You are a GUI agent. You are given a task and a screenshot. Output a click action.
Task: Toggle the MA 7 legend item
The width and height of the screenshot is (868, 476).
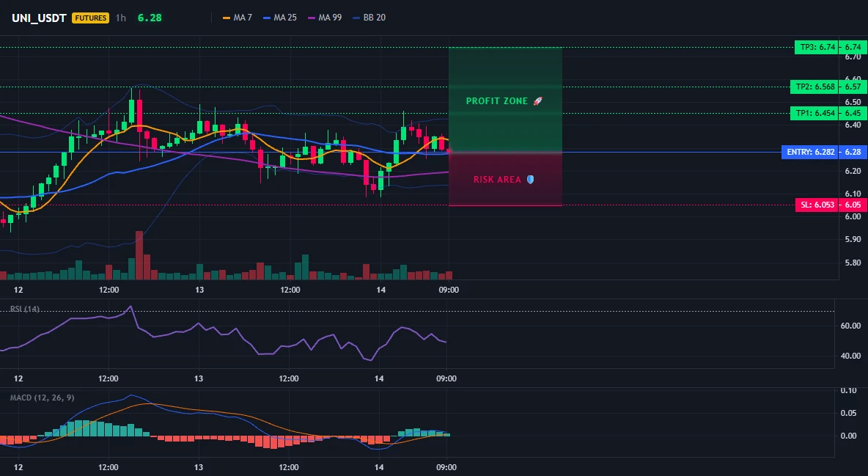click(x=238, y=18)
